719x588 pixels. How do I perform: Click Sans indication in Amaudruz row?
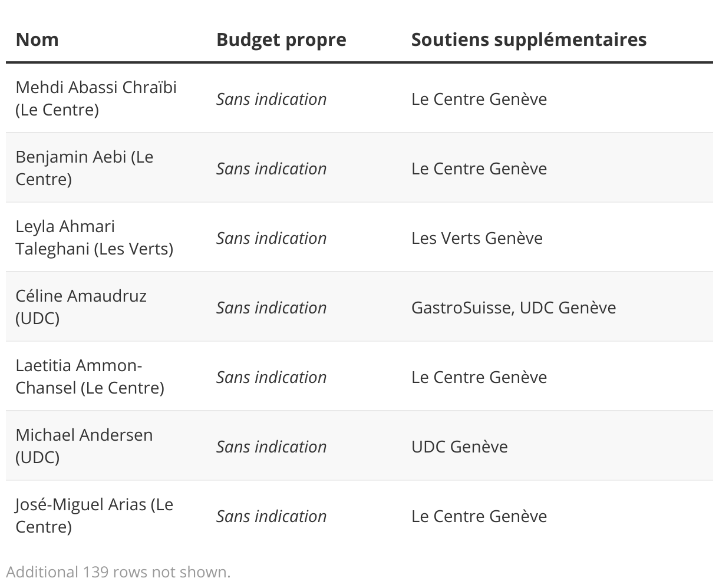point(271,308)
